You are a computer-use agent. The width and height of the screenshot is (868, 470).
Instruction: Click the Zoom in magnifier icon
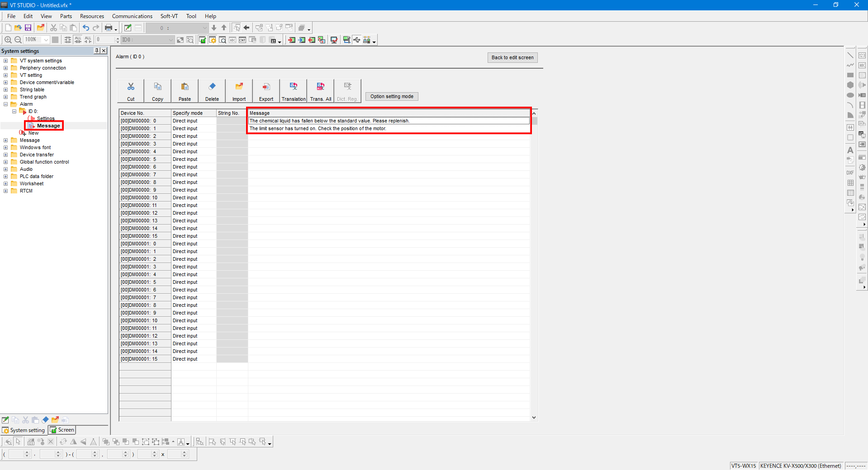[x=8, y=40]
